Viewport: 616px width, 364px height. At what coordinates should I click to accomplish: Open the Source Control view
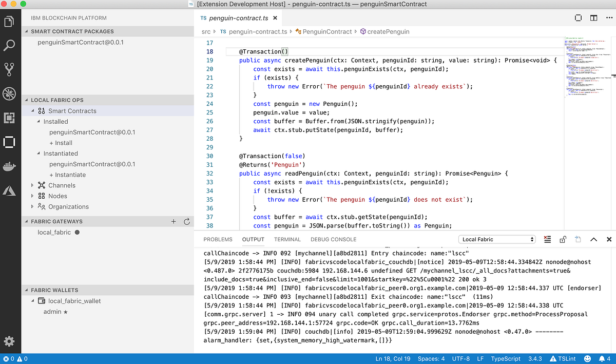click(9, 69)
